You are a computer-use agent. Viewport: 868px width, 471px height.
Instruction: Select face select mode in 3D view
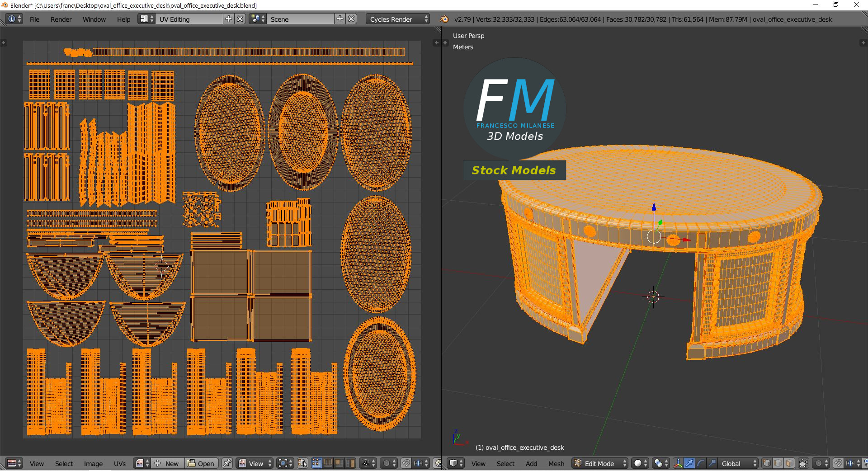click(789, 463)
